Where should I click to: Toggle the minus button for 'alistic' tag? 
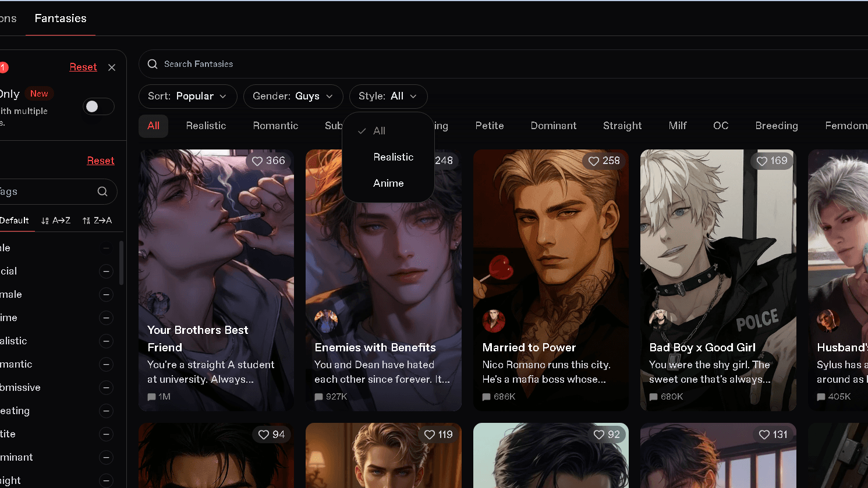(106, 341)
